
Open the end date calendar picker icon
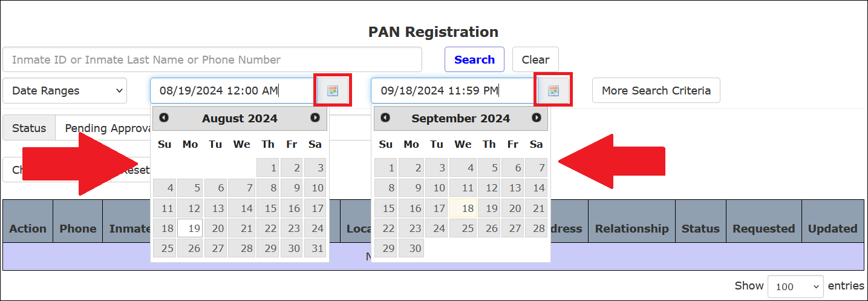pyautogui.click(x=553, y=91)
